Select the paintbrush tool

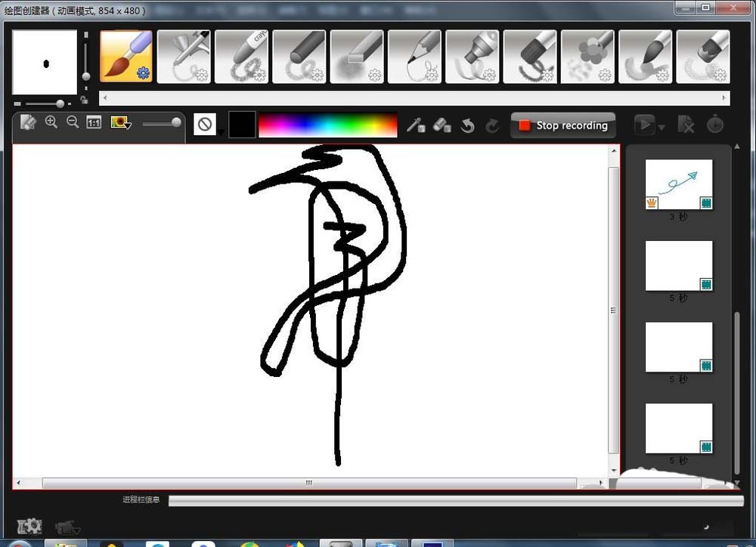[125, 57]
